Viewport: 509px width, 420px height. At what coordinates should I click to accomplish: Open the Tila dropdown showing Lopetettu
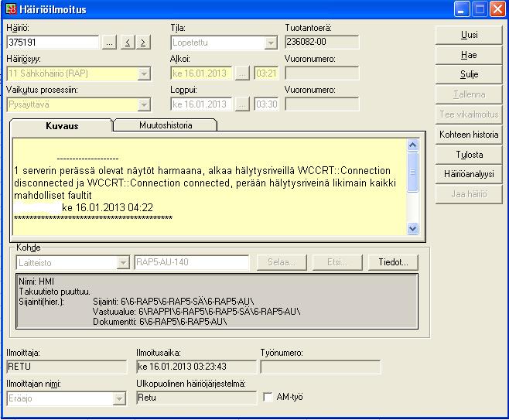click(271, 43)
